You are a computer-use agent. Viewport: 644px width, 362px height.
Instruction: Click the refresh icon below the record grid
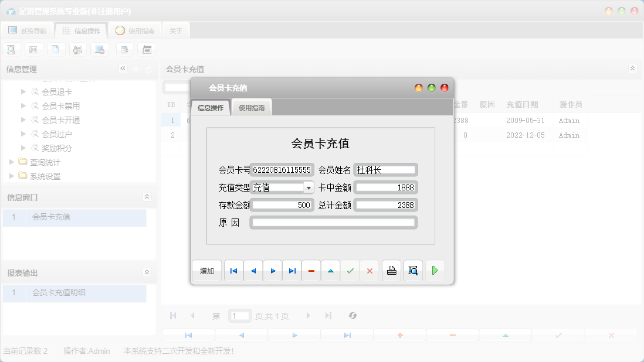click(352, 315)
